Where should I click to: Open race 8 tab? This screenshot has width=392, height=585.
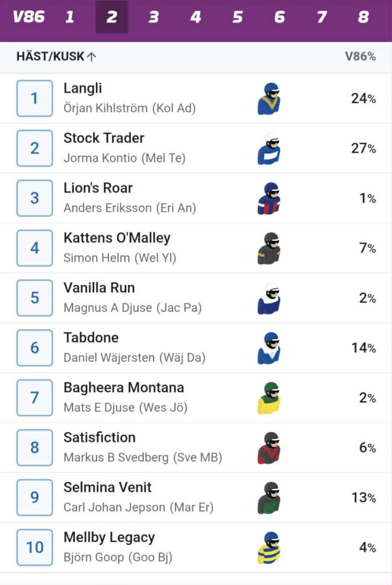tap(363, 17)
